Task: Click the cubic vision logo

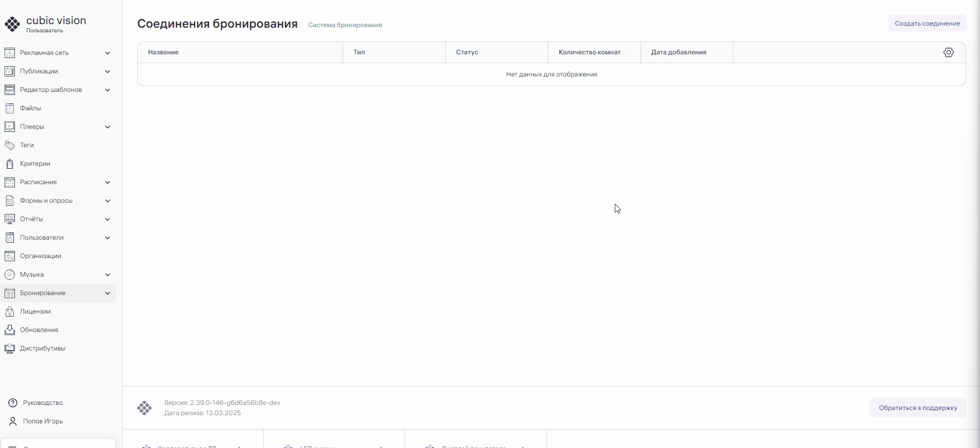Action: tap(12, 24)
